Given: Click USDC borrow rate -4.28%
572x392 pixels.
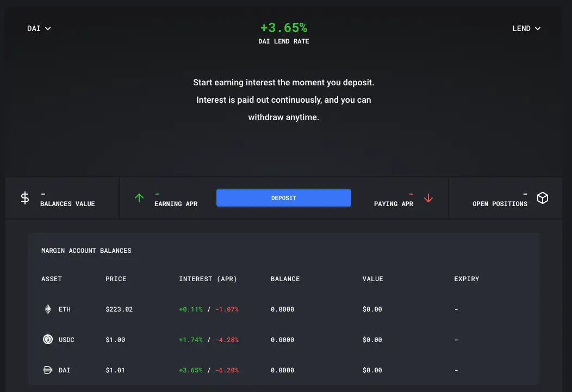Looking at the screenshot, I should [227, 339].
